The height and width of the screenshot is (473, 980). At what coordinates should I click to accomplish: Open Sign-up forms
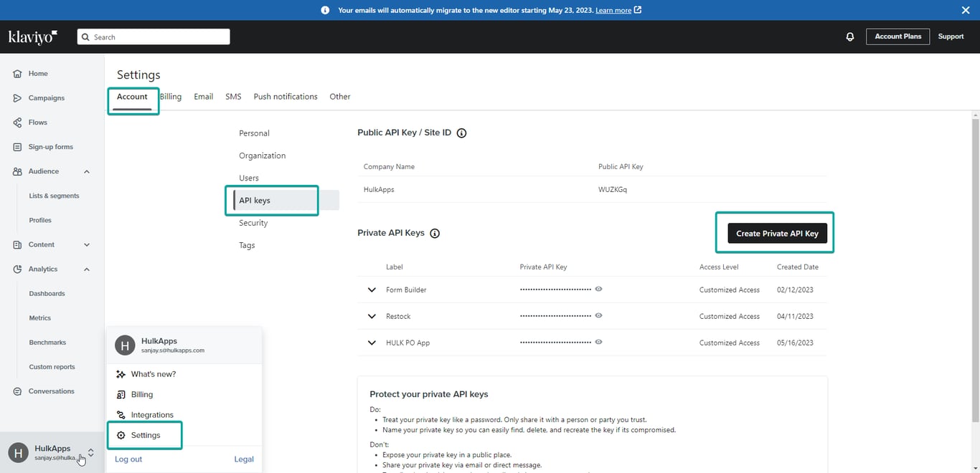tap(51, 147)
